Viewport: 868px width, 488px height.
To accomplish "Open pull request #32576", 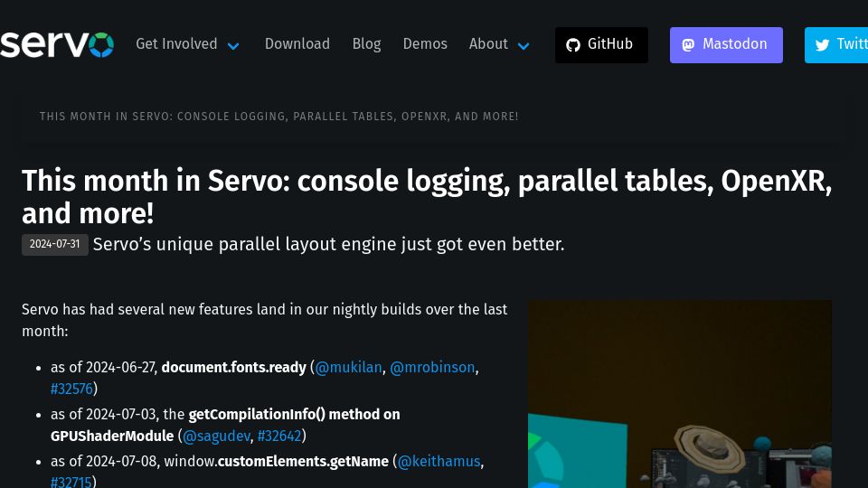I will [x=71, y=389].
